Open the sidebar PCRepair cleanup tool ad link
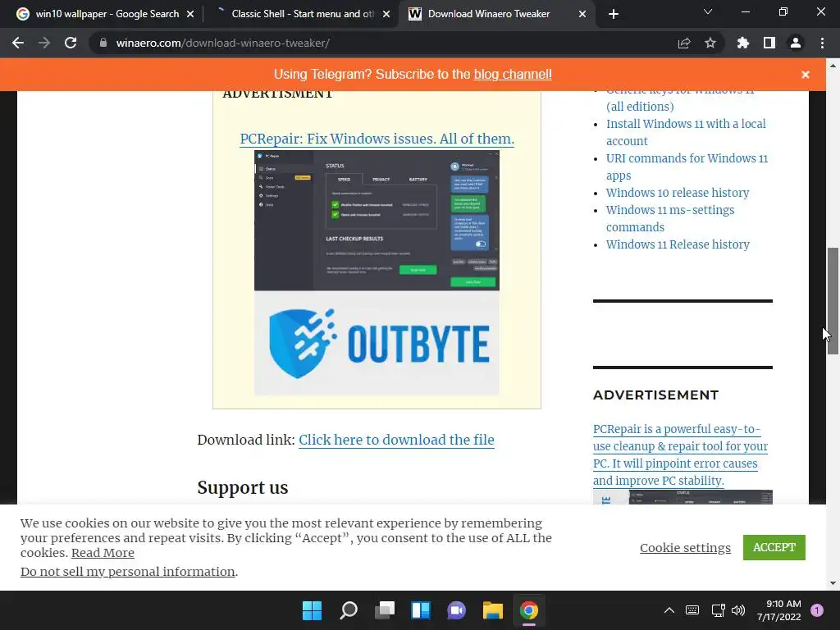The width and height of the screenshot is (840, 630). 680,454
